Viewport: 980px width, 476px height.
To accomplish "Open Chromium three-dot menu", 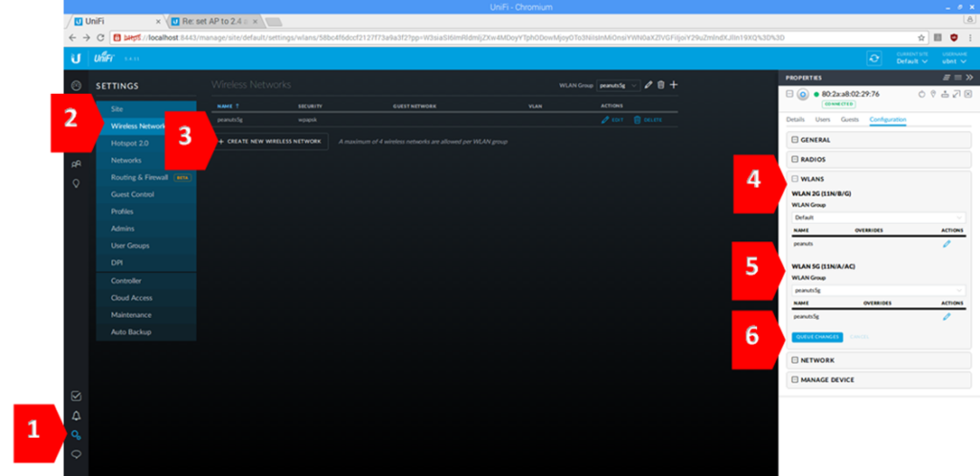I will [x=970, y=37].
